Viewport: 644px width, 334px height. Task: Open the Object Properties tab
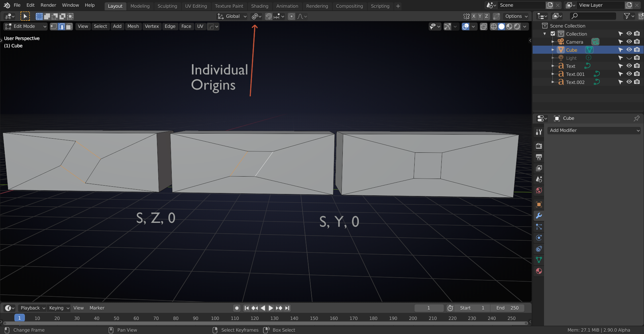click(x=539, y=204)
